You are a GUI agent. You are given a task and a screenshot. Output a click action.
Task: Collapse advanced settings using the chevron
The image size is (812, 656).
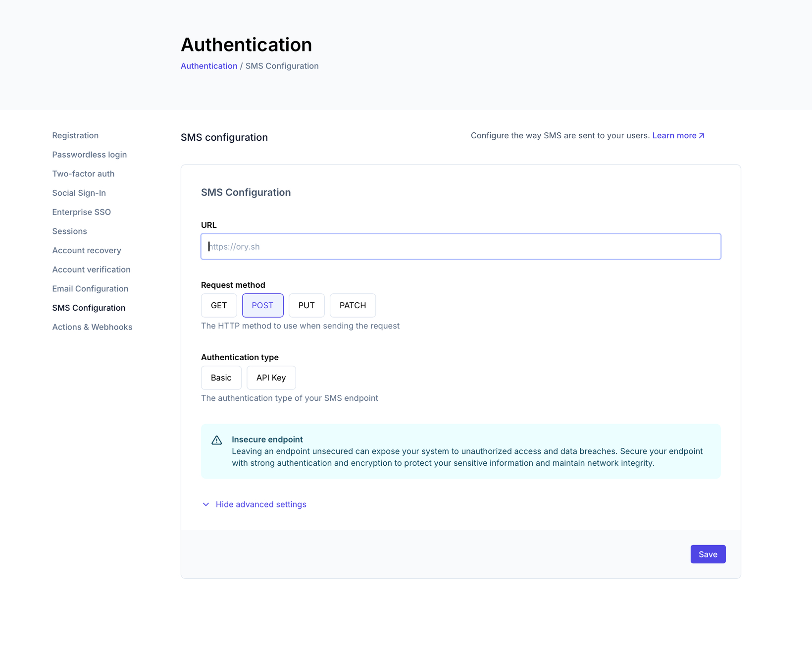206,504
